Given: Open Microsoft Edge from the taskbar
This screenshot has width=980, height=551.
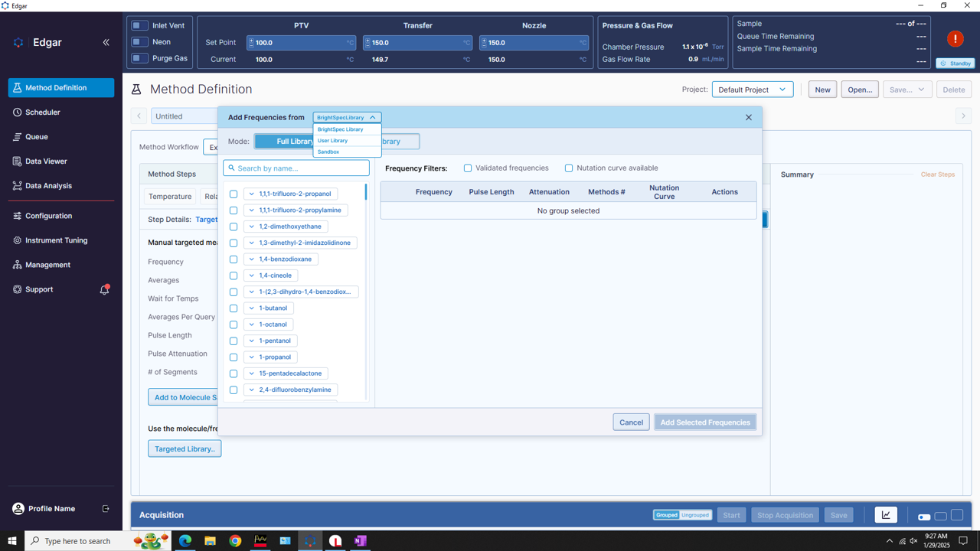Looking at the screenshot, I should pyautogui.click(x=185, y=541).
